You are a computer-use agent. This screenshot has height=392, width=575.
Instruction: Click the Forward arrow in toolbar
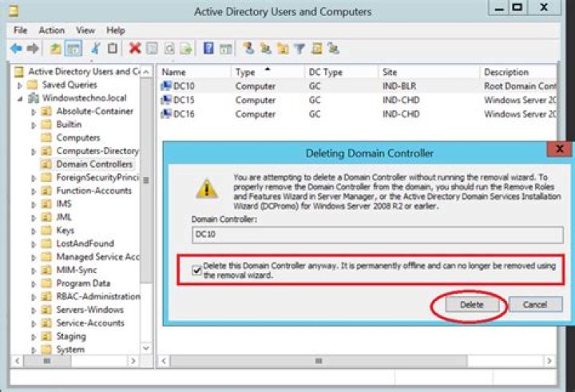pos(33,49)
